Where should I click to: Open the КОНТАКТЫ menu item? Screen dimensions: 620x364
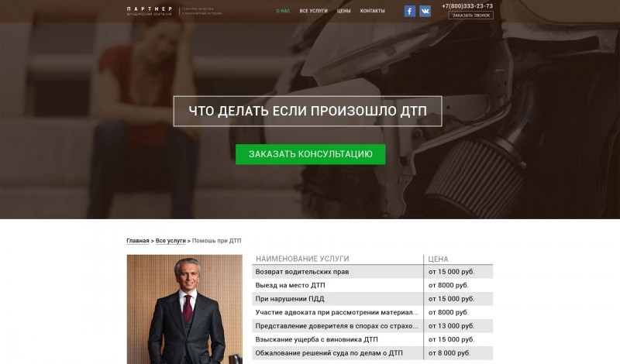click(373, 11)
